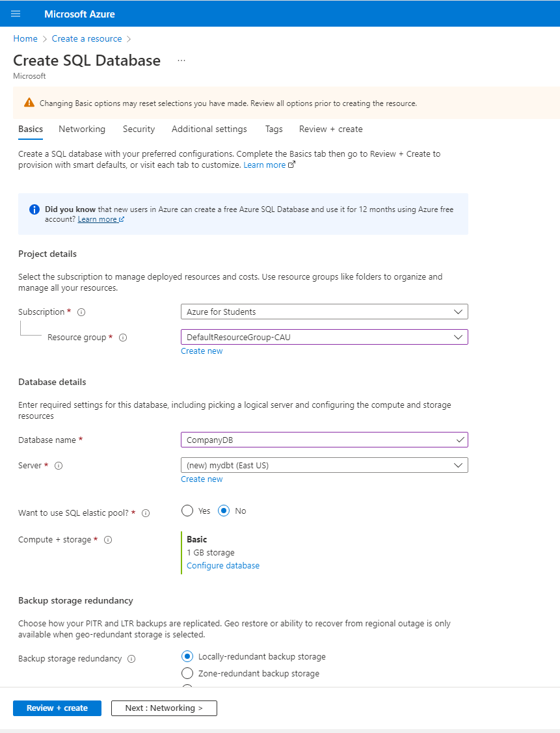
Task: Switch to the Networking tab
Action: coord(82,129)
